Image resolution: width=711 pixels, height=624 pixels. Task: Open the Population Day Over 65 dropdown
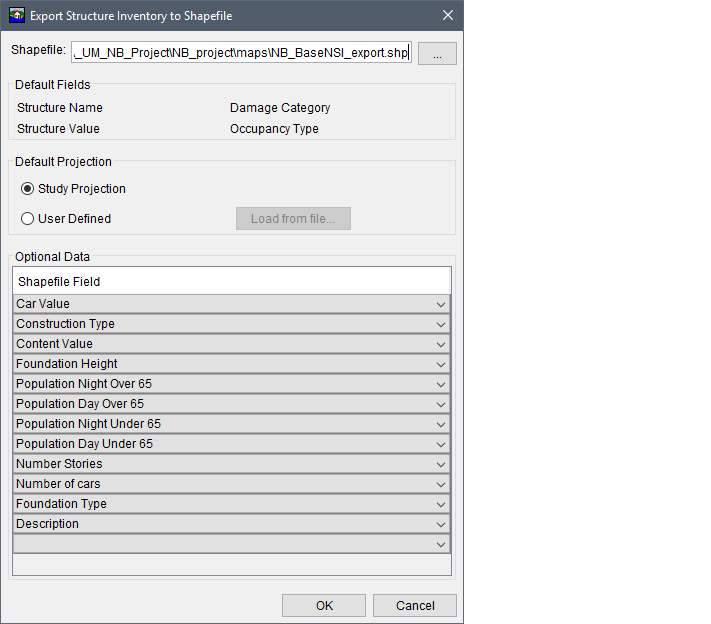coord(232,404)
